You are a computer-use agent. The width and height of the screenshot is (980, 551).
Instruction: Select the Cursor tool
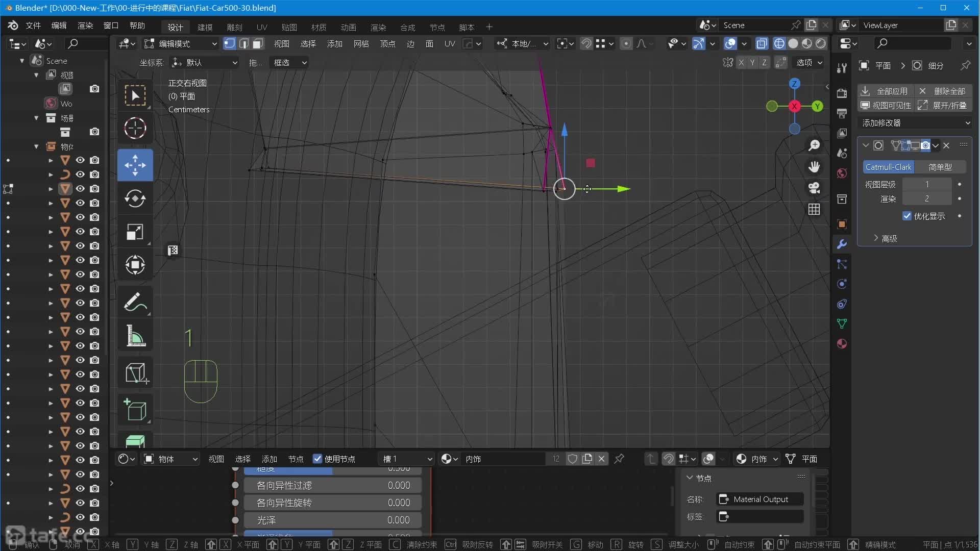tap(135, 128)
